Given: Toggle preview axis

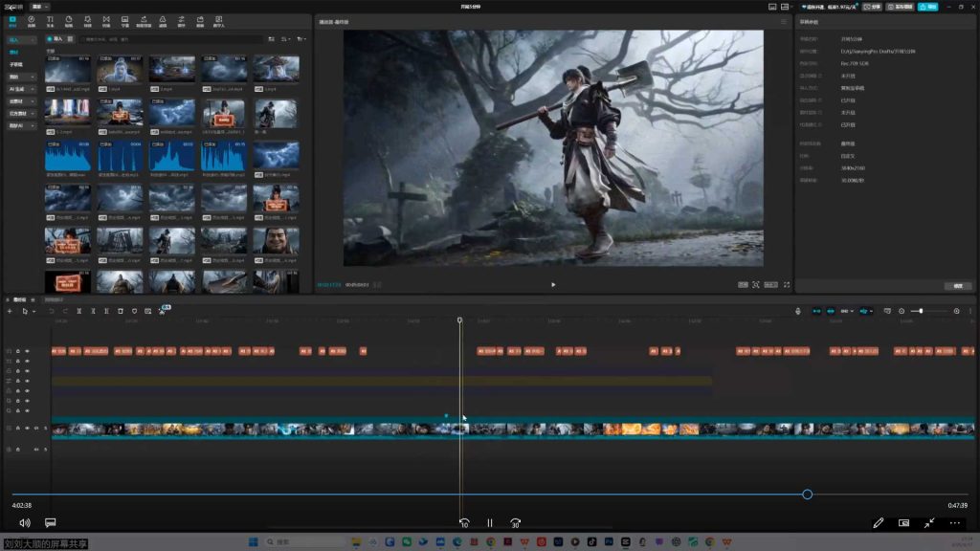Looking at the screenshot, I should click(x=865, y=311).
